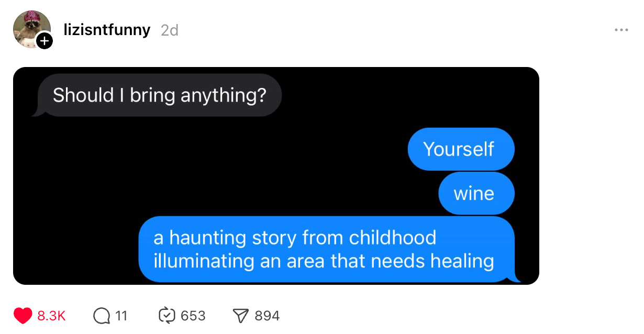This screenshot has height=334, width=644.
Task: Like the post with the heart icon
Action: click(x=23, y=316)
